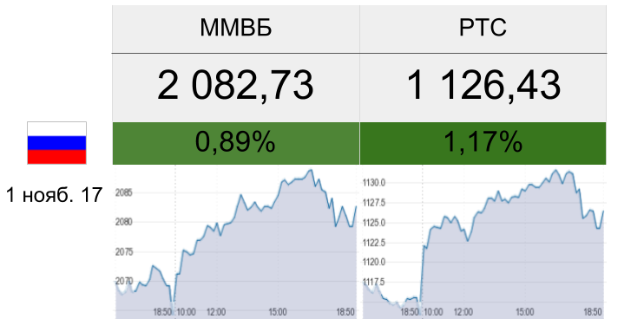Image resolution: width=644 pixels, height=319 pixels.
Task: Click the РТС index value 1 126,43
Action: point(483,85)
